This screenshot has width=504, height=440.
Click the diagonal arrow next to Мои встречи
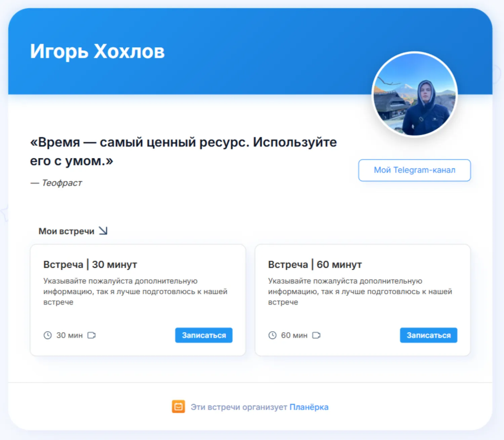(x=103, y=231)
